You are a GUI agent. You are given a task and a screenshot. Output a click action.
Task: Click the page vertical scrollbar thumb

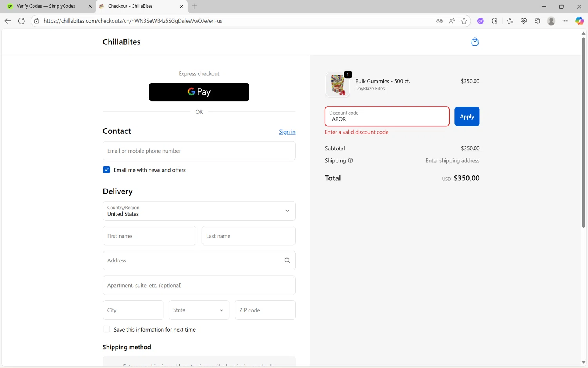pyautogui.click(x=583, y=132)
